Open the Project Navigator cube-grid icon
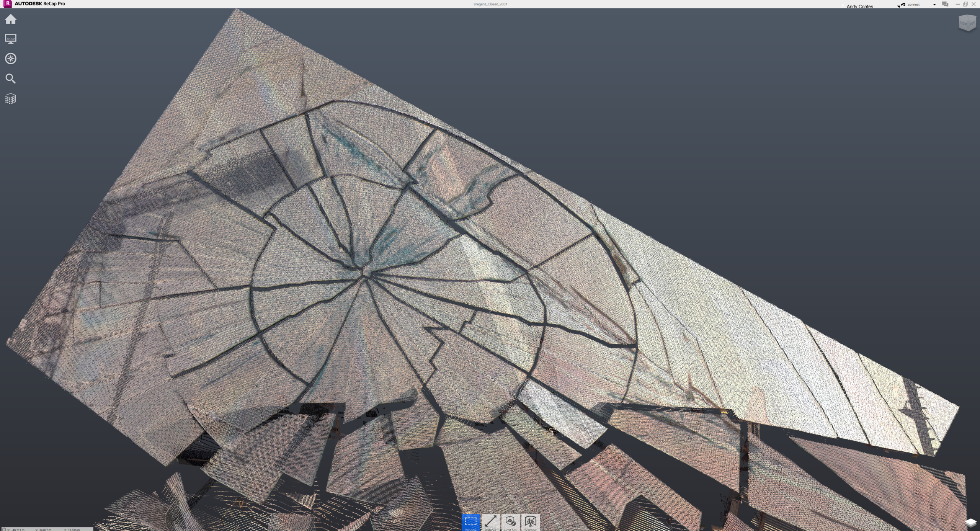980x531 pixels. pos(11,99)
